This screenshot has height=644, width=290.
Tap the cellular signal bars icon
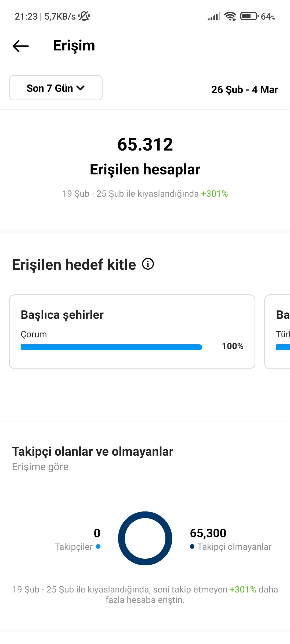point(214,16)
